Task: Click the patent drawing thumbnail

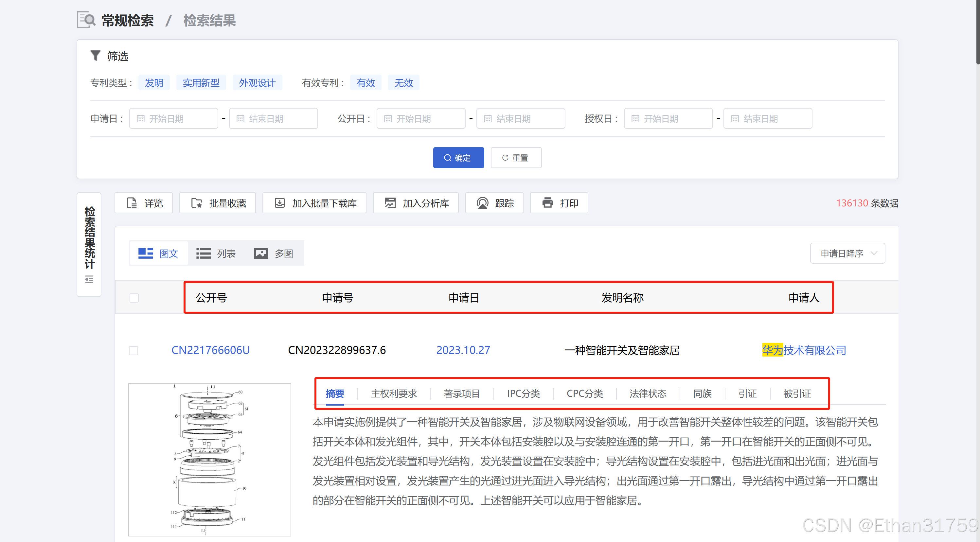Action: click(210, 460)
